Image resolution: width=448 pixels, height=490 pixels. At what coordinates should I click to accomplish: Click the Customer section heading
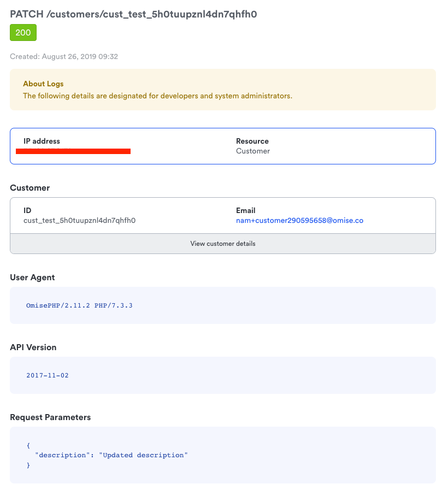[30, 188]
